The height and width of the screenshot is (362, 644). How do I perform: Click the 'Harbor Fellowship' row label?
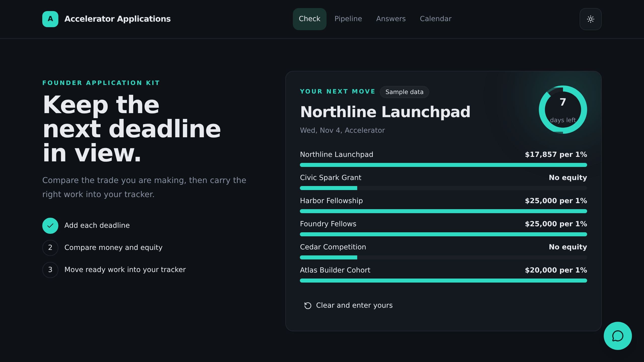click(331, 201)
